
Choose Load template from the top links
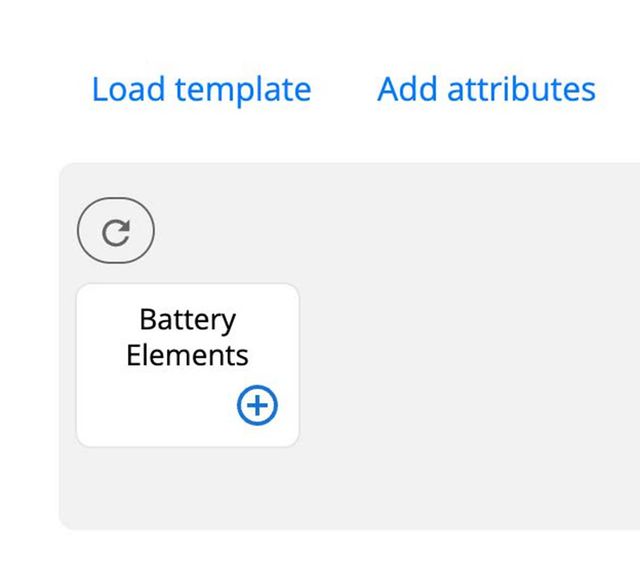click(201, 89)
